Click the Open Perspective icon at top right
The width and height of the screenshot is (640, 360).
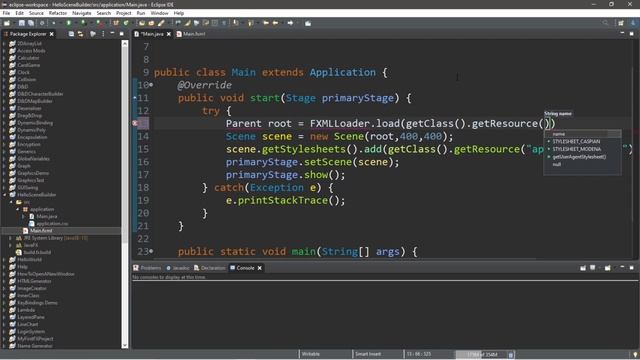[621, 23]
